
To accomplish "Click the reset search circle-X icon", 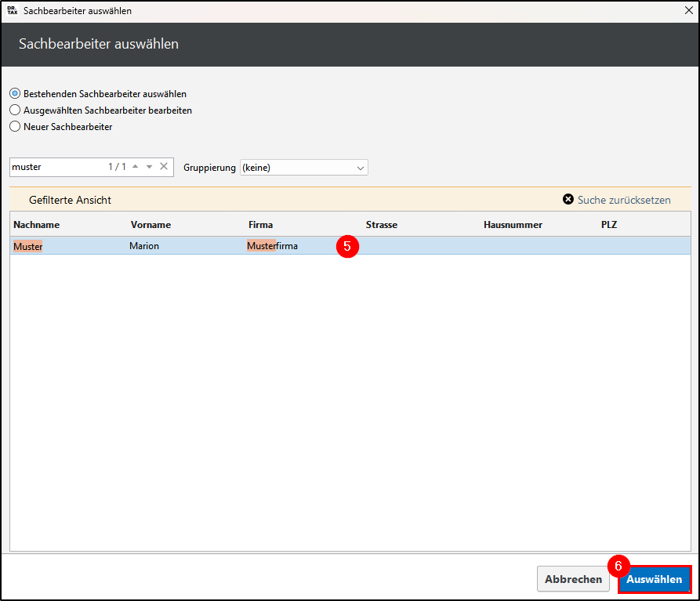I will [x=568, y=200].
